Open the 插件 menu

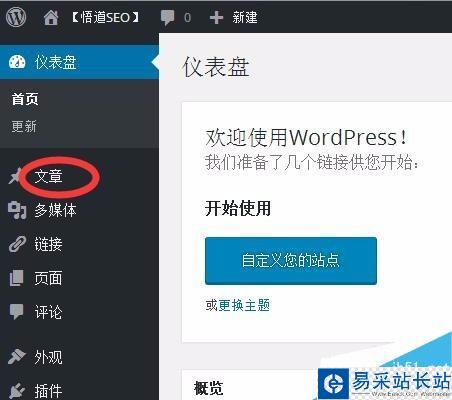pyautogui.click(x=49, y=391)
